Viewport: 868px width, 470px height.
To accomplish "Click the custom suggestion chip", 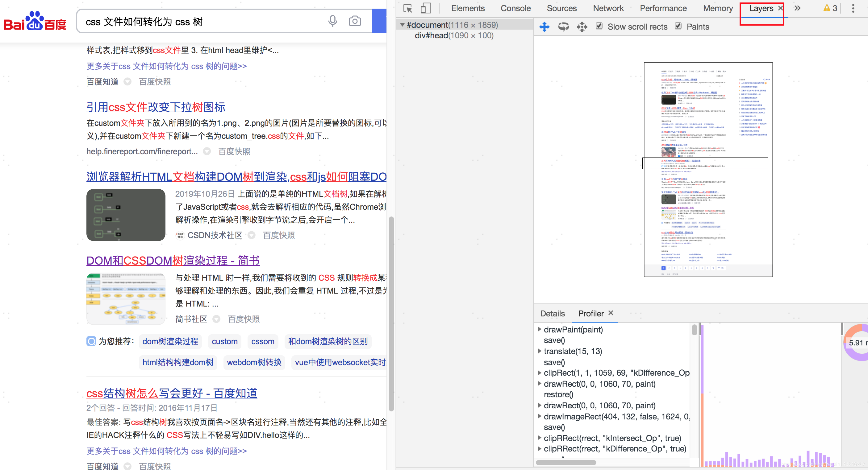I will pos(225,341).
